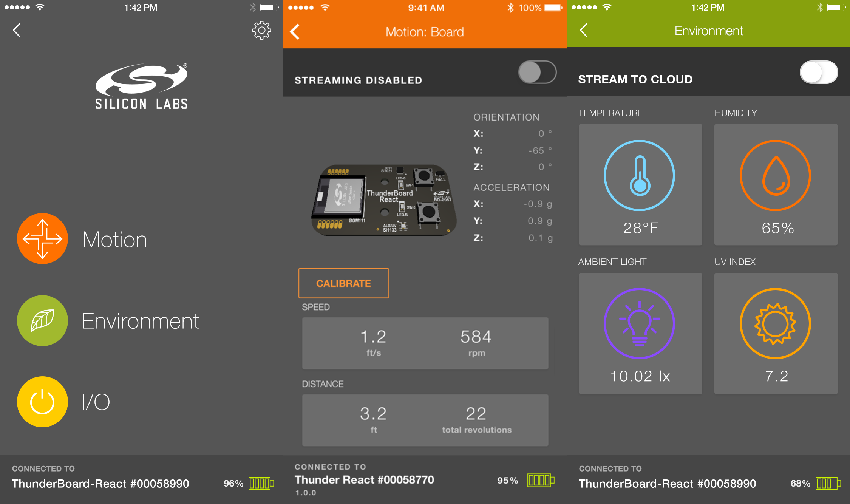The width and height of the screenshot is (850, 504).
Task: Tap the STREAM TO CLOUD label
Action: (x=635, y=79)
